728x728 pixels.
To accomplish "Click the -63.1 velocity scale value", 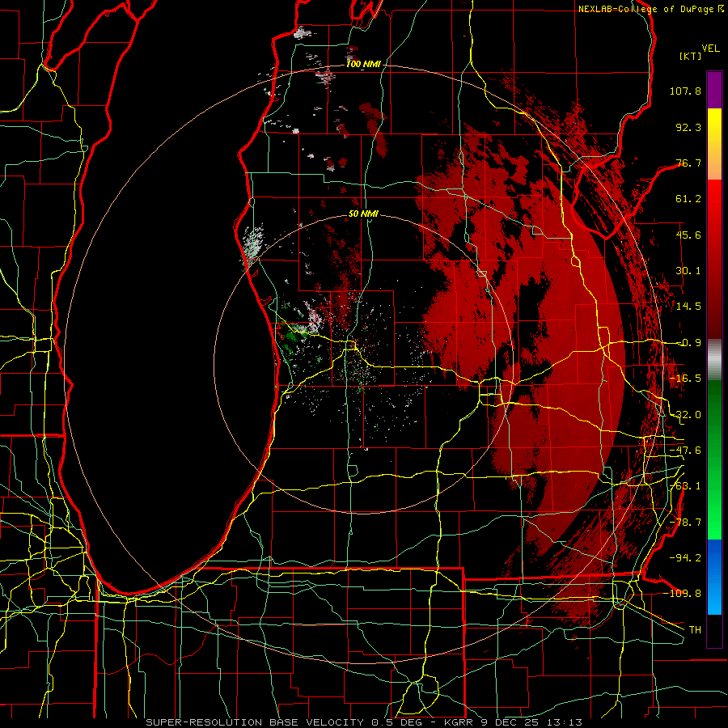I will (685, 485).
